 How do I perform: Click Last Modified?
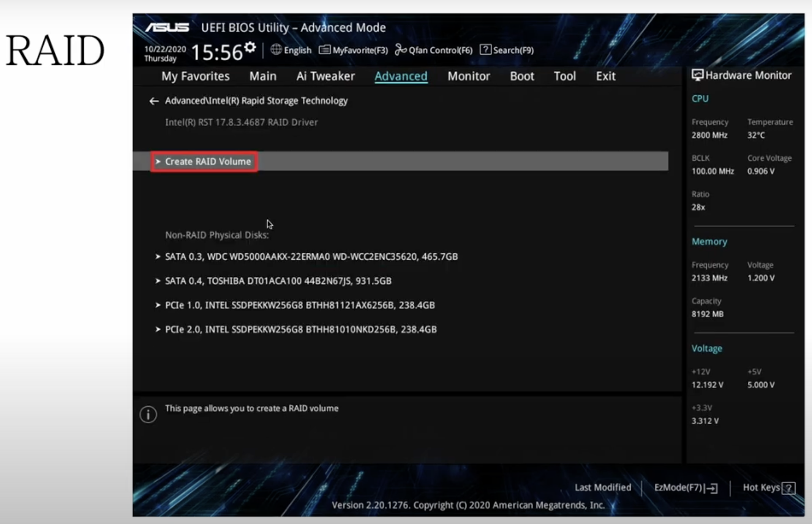tap(603, 488)
